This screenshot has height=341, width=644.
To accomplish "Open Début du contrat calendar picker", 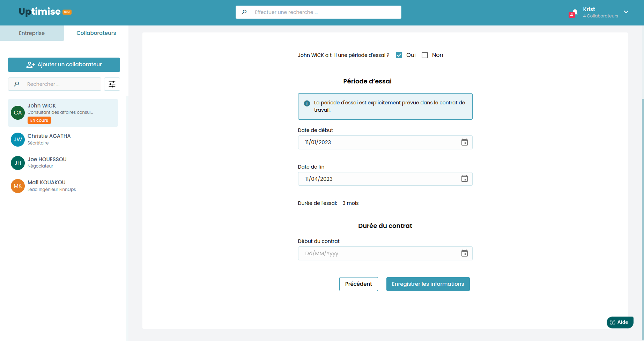I will 465,253.
